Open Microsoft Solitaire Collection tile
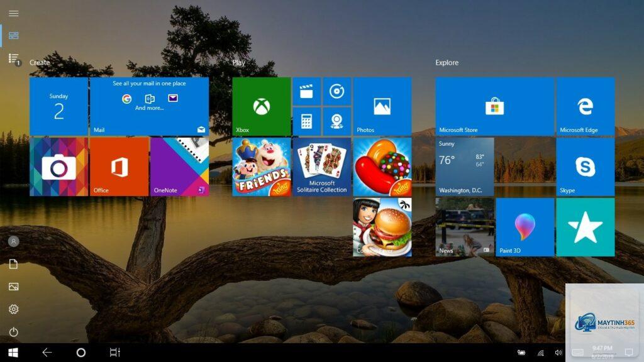Image resolution: width=644 pixels, height=362 pixels. [322, 167]
